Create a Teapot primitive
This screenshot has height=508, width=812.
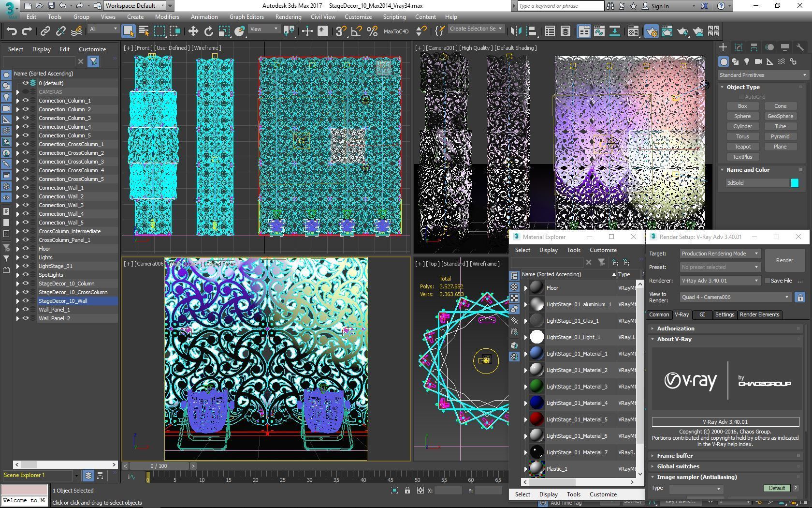click(x=742, y=147)
